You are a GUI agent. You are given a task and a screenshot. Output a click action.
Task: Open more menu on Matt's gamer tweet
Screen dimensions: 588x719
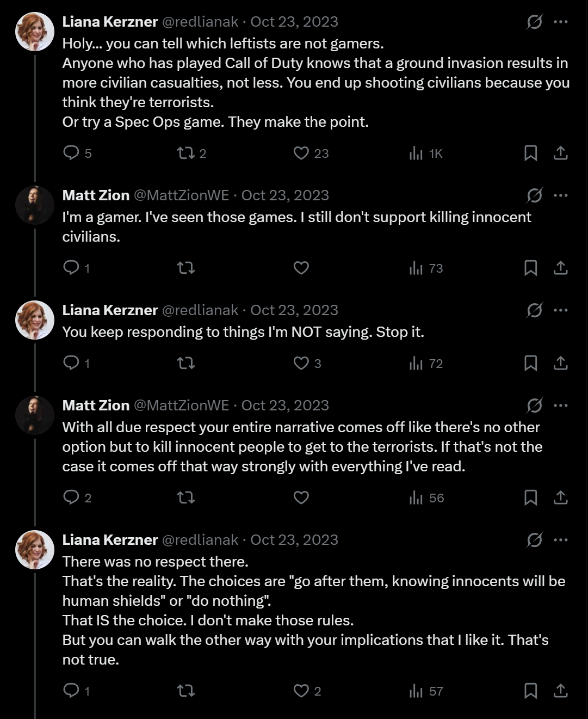(560, 195)
